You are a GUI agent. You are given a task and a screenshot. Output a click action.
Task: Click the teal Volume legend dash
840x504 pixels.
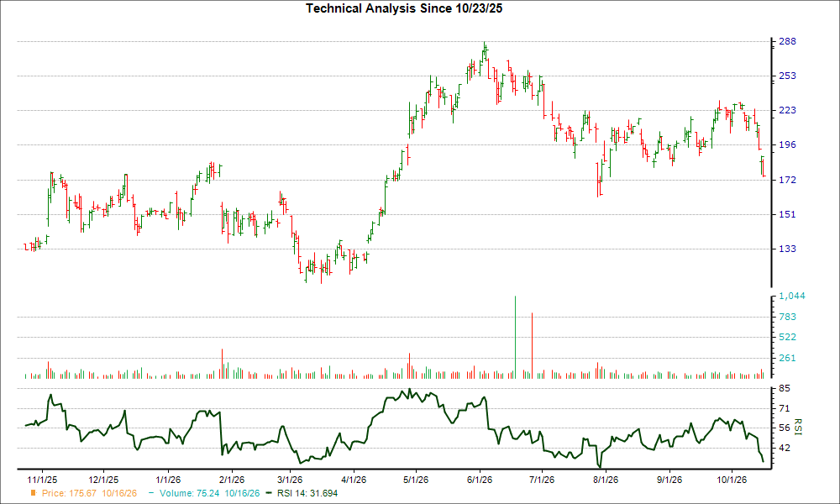coord(151,493)
